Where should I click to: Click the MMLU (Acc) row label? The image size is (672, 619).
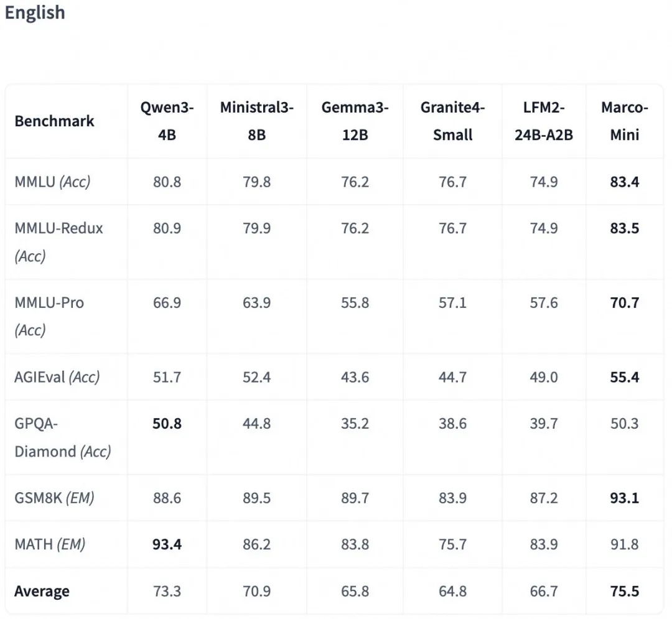coord(52,182)
